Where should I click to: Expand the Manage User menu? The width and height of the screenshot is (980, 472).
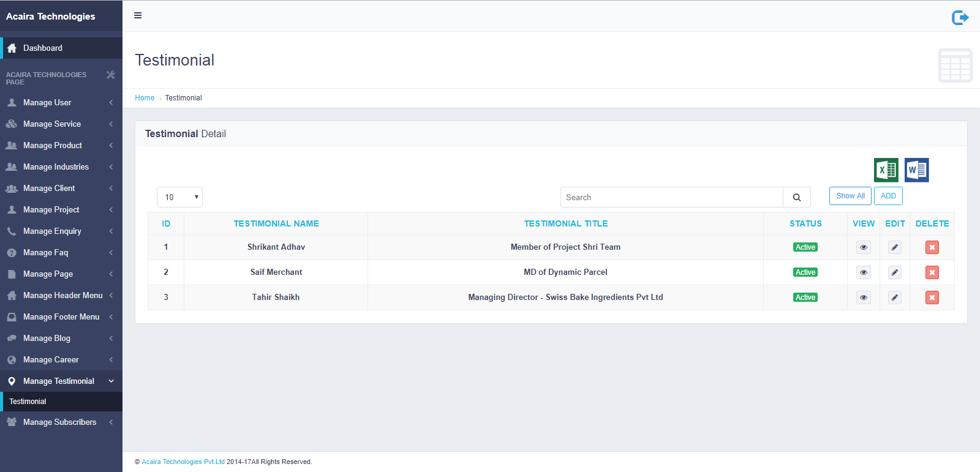[x=60, y=103]
